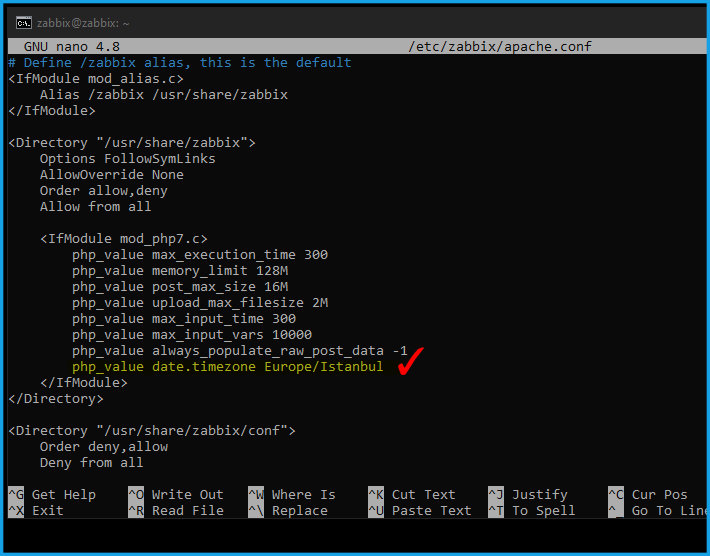
Task: Click the ^W Where Is shortcut
Action: (292, 494)
